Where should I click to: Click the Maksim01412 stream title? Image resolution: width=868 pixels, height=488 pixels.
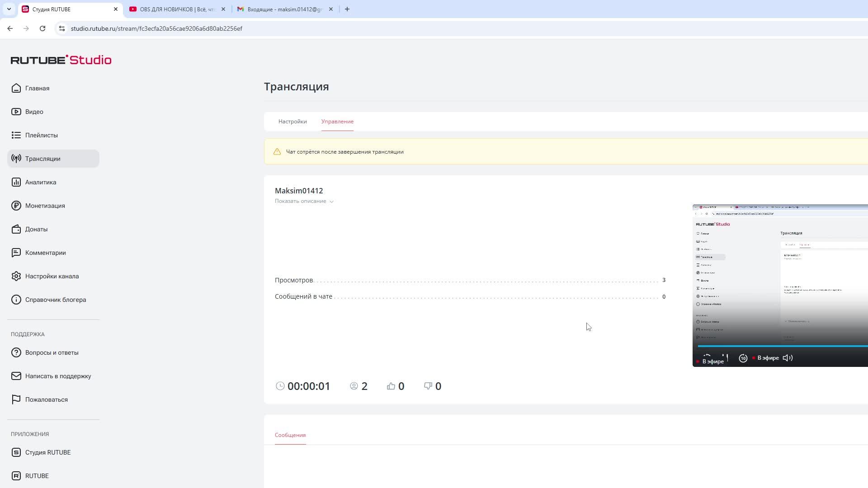click(299, 191)
